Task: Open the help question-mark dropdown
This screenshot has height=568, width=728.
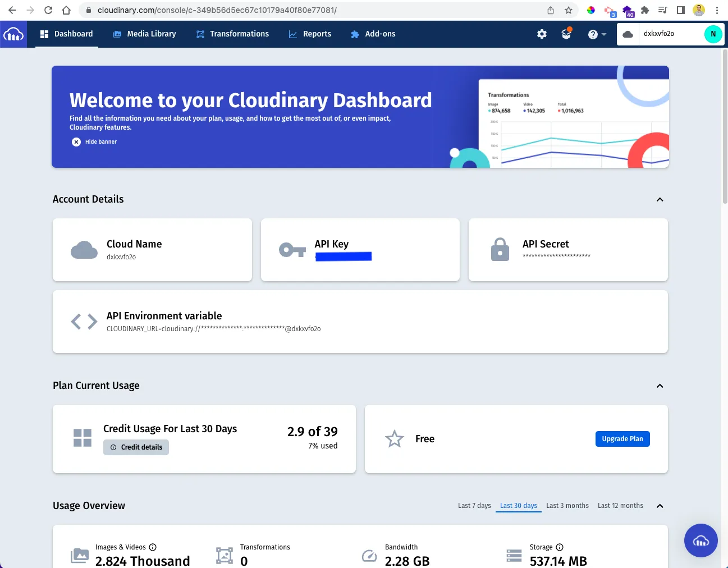Action: tap(597, 34)
